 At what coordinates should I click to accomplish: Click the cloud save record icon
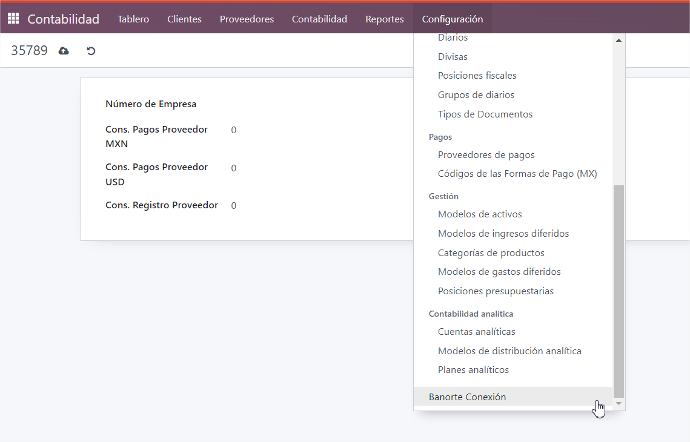click(x=64, y=51)
